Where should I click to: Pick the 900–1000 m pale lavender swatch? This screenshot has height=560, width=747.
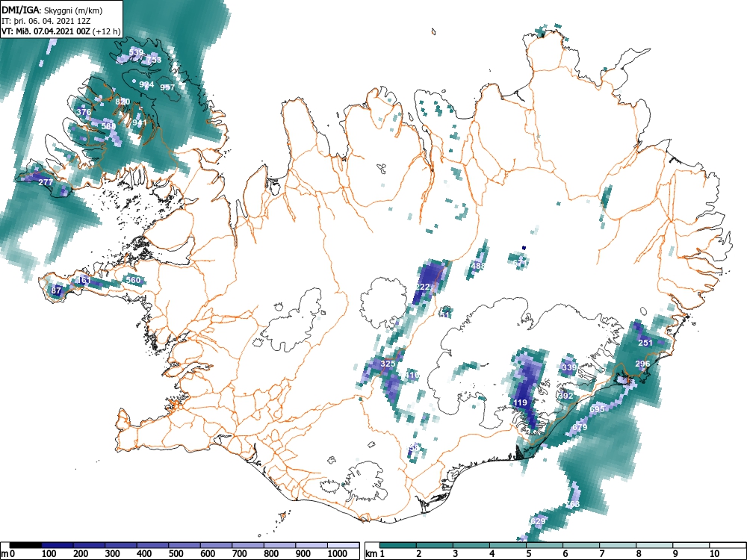click(x=311, y=545)
